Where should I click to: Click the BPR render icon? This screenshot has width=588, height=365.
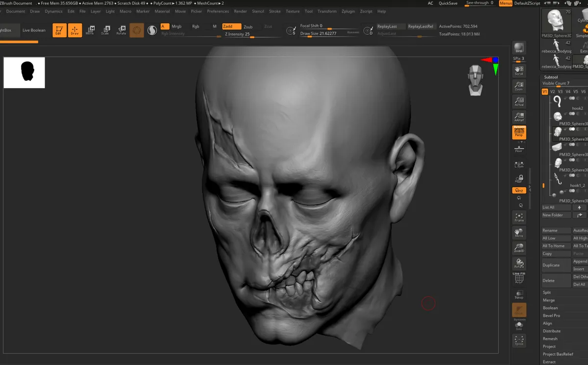[x=519, y=48]
